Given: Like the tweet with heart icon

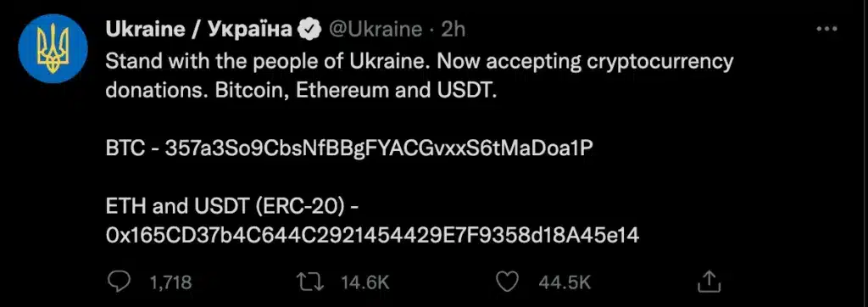Looking at the screenshot, I should tap(507, 282).
